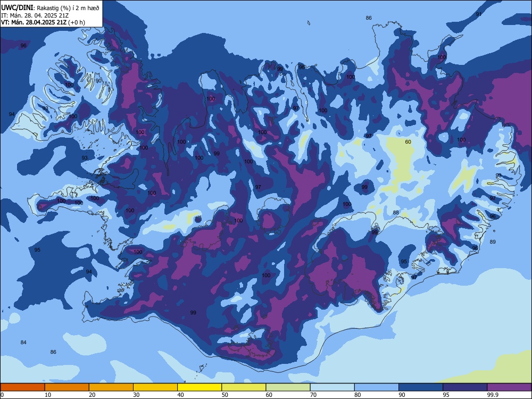Select the '70' legend scale label

pyautogui.click(x=313, y=395)
